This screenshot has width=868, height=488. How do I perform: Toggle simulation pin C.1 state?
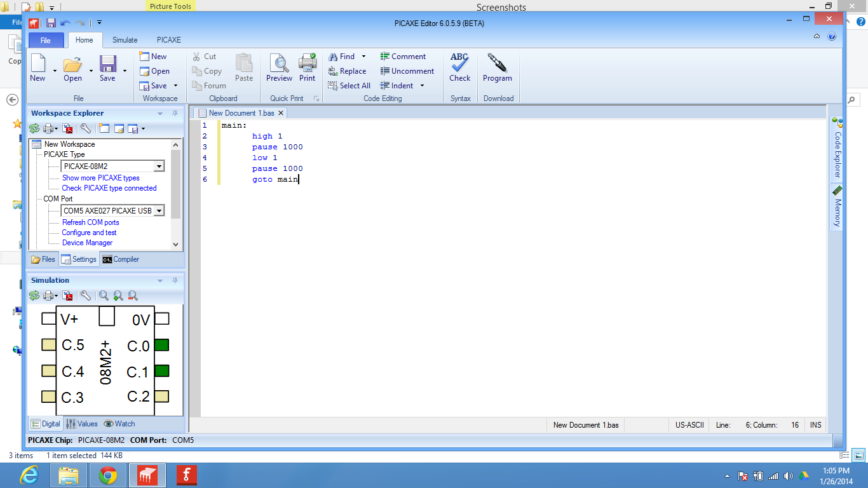tap(163, 372)
